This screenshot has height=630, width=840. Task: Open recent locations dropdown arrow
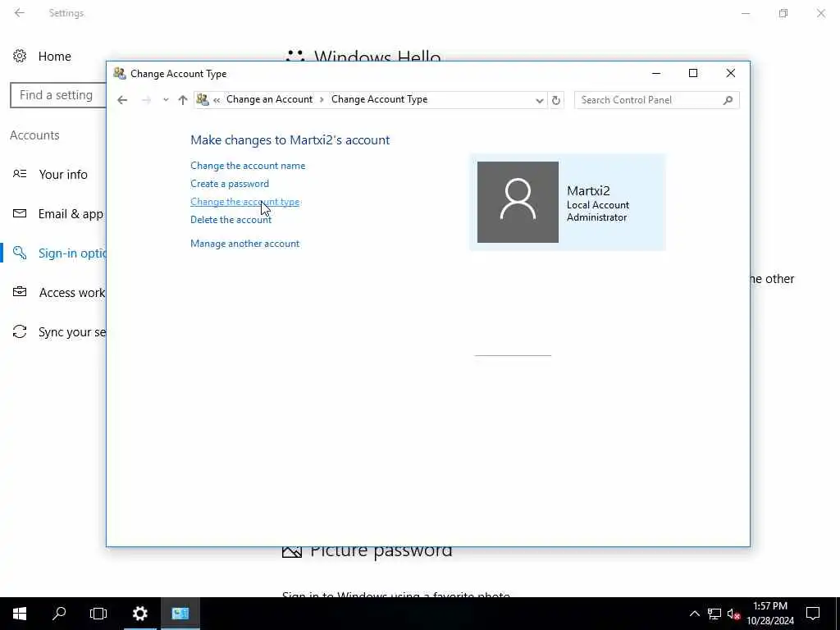[166, 100]
